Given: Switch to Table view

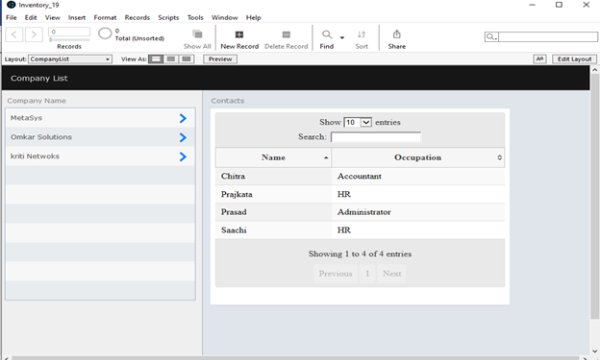Looking at the screenshot, I should coord(186,59).
